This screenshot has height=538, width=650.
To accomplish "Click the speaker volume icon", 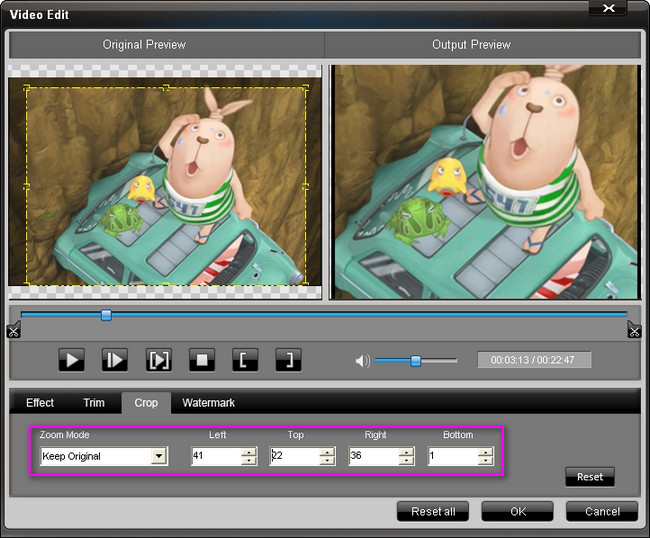I will [x=362, y=361].
